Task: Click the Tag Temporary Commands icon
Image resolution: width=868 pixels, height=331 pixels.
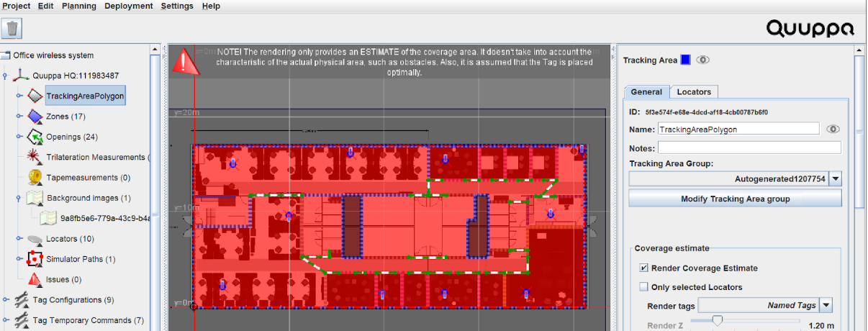Action: (22, 319)
